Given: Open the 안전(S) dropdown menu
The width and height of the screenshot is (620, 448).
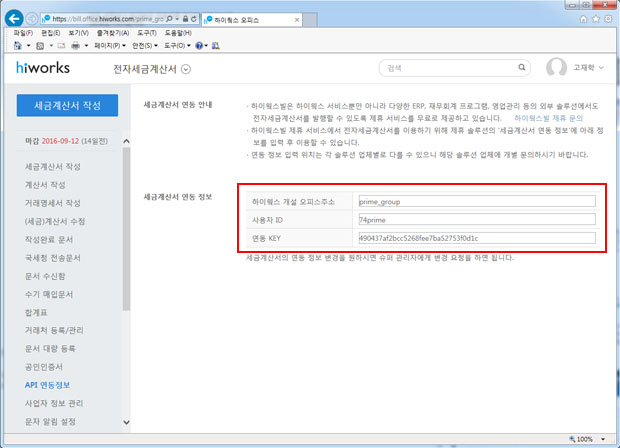Looking at the screenshot, I should click(x=145, y=46).
